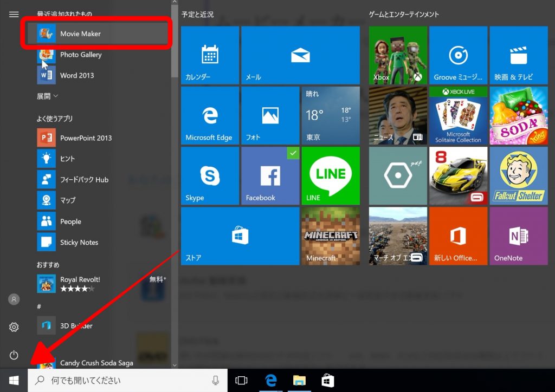This screenshot has width=555, height=392.
Task: Open the 新しい Office tile
Action: pos(459,236)
